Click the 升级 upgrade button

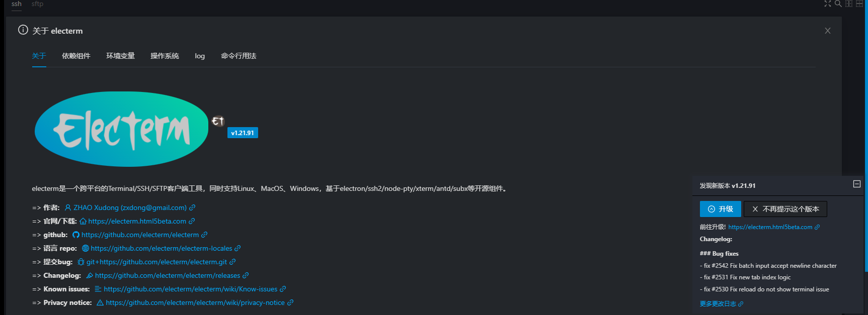[720, 209]
